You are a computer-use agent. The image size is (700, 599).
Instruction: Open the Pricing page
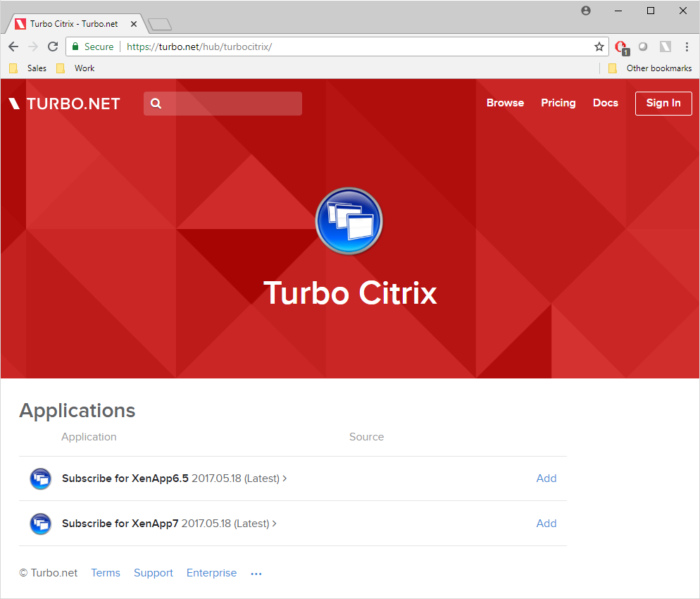(x=558, y=103)
